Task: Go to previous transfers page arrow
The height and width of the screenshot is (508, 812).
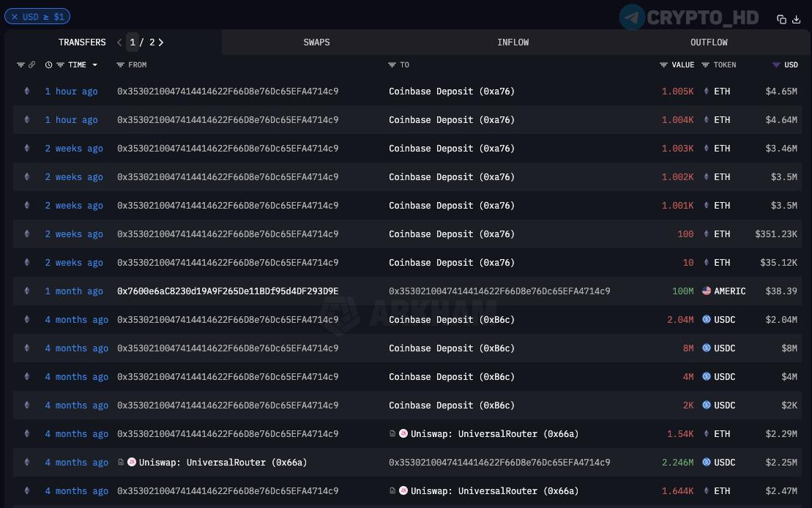Action: pyautogui.click(x=119, y=42)
